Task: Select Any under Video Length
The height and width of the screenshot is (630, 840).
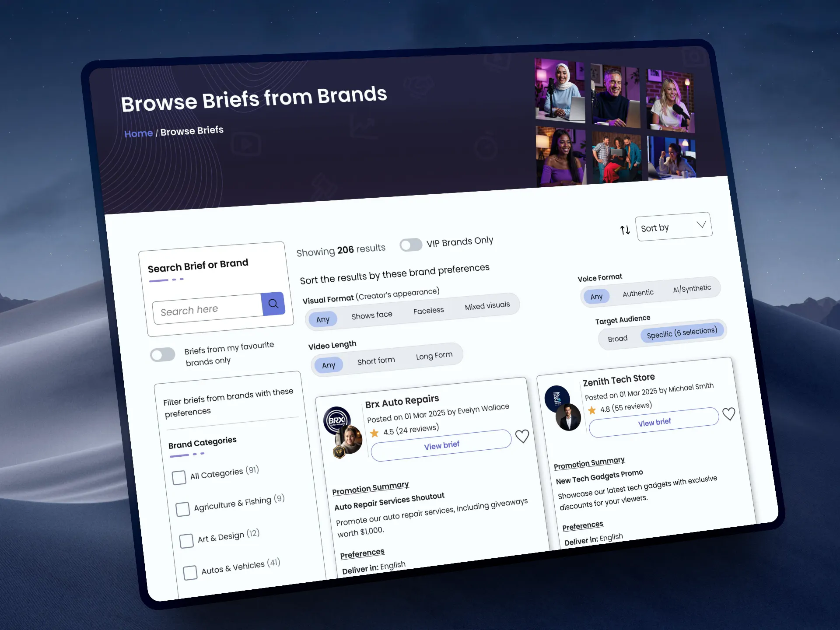Action: pos(329,365)
